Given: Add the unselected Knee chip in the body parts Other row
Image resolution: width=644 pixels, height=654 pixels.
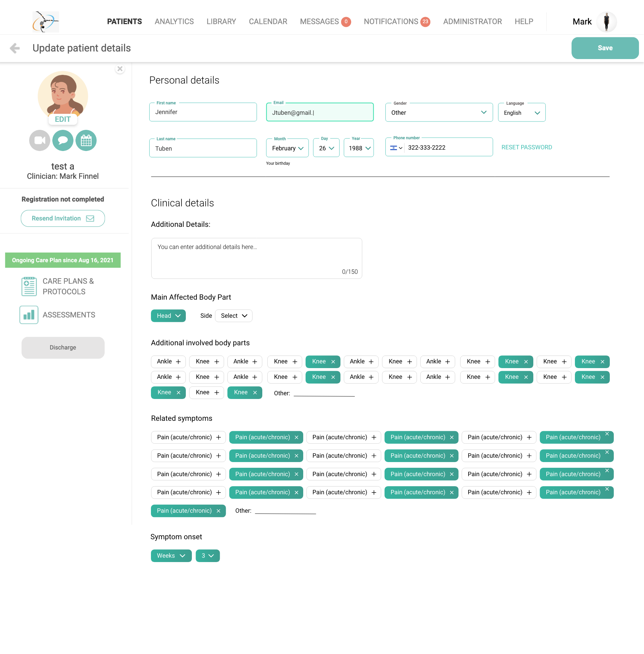Looking at the screenshot, I should coord(207,393).
